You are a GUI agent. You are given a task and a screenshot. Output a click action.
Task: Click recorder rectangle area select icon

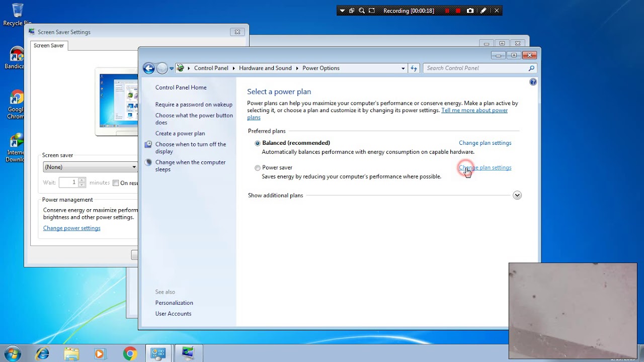tap(372, 11)
